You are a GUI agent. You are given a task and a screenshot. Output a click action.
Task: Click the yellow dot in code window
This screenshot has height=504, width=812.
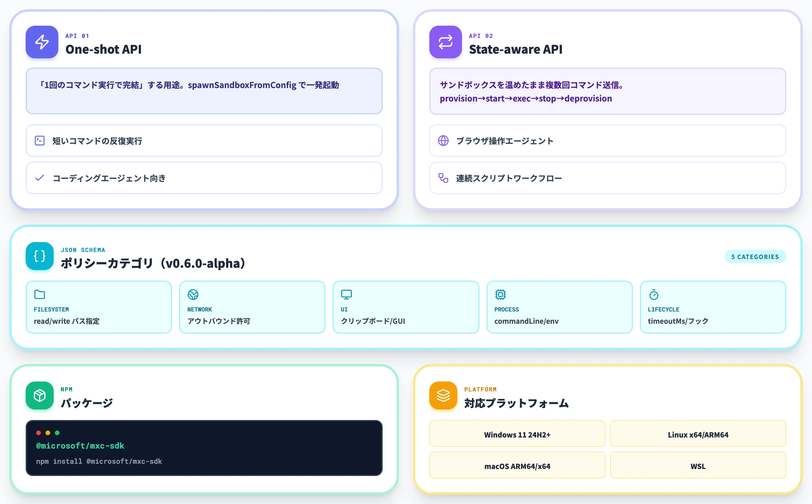48,433
